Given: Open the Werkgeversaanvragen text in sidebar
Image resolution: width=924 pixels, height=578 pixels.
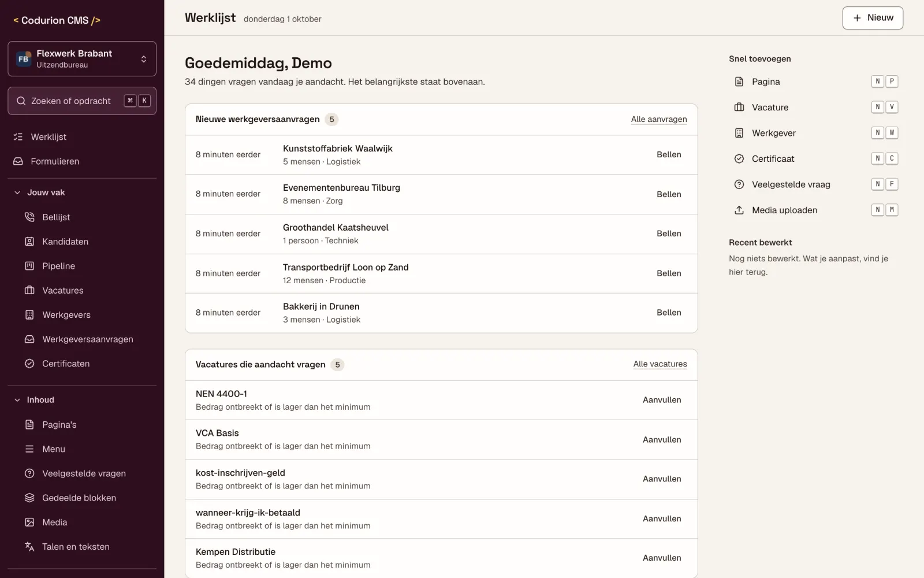Looking at the screenshot, I should [x=88, y=339].
